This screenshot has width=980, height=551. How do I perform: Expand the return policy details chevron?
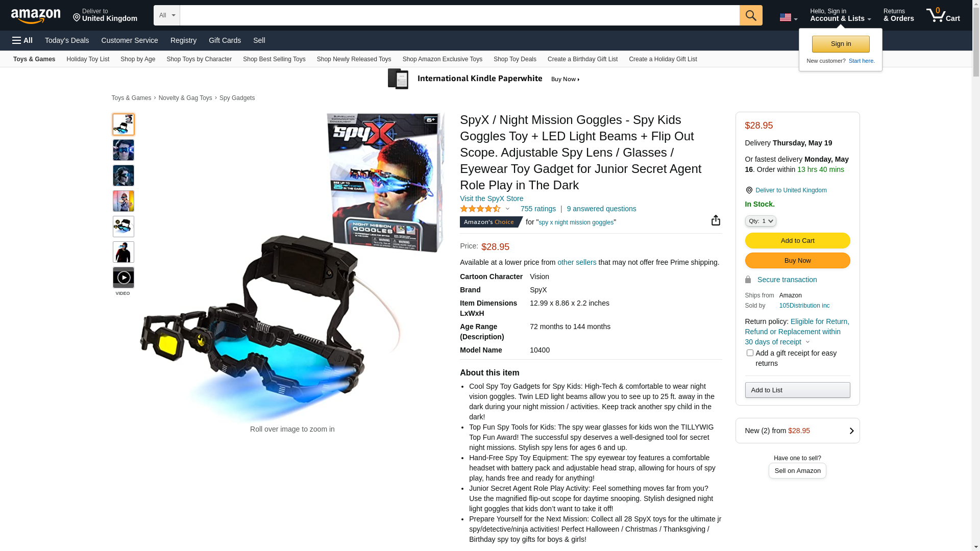[x=807, y=342]
